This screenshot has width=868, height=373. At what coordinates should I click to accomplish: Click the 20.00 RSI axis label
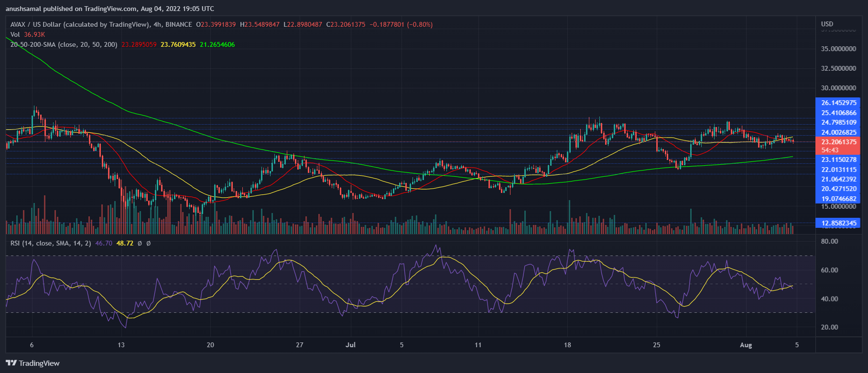(x=829, y=327)
